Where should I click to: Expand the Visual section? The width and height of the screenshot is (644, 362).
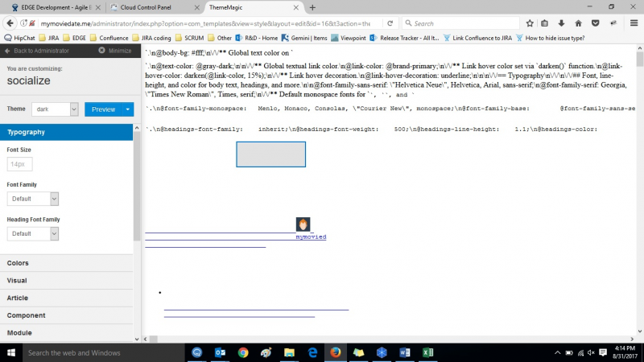click(67, 280)
